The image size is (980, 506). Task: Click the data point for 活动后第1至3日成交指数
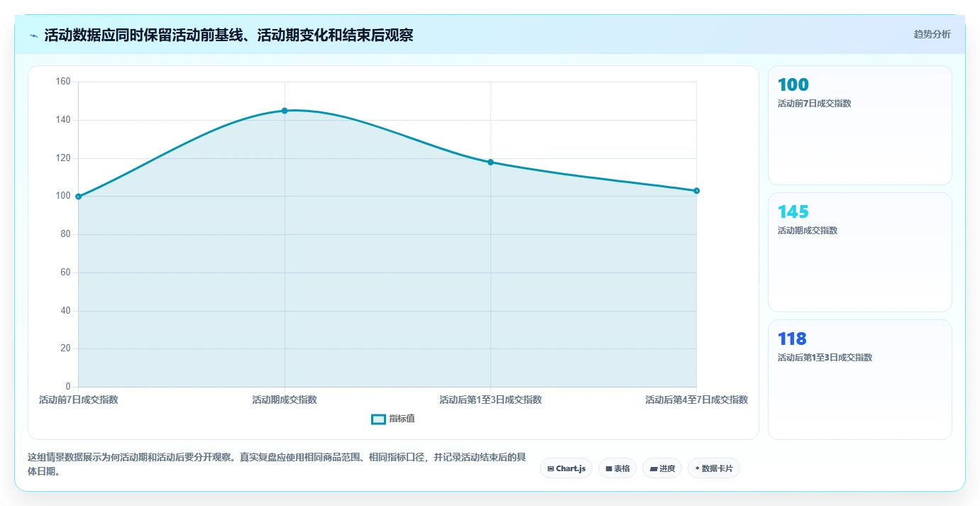(x=490, y=163)
